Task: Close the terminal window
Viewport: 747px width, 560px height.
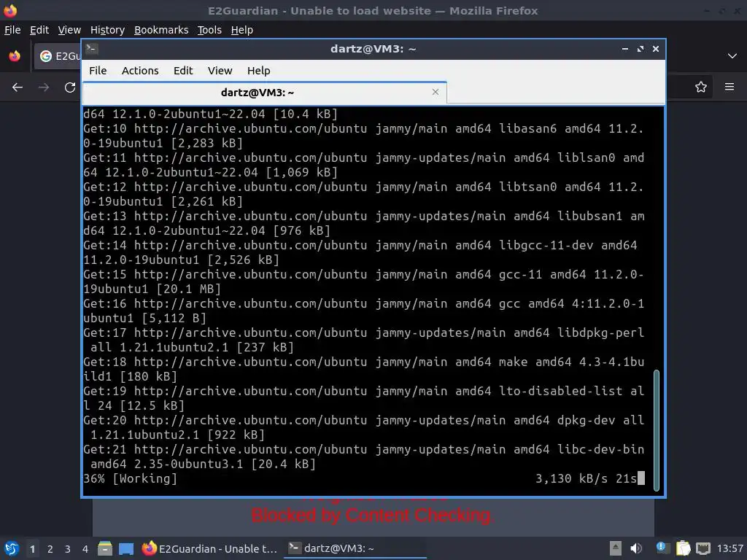Action: point(656,49)
